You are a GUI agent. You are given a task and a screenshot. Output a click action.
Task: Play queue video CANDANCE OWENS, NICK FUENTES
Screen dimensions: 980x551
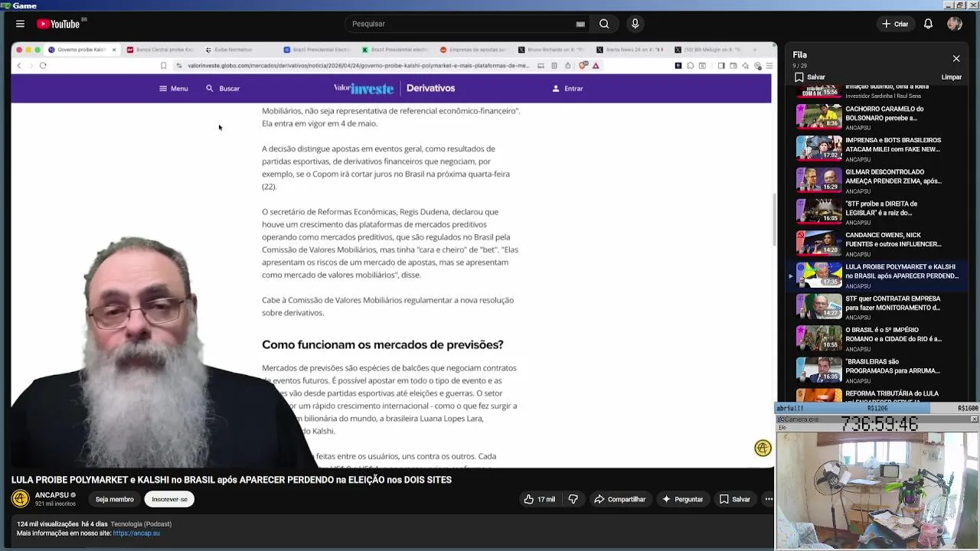[877, 243]
